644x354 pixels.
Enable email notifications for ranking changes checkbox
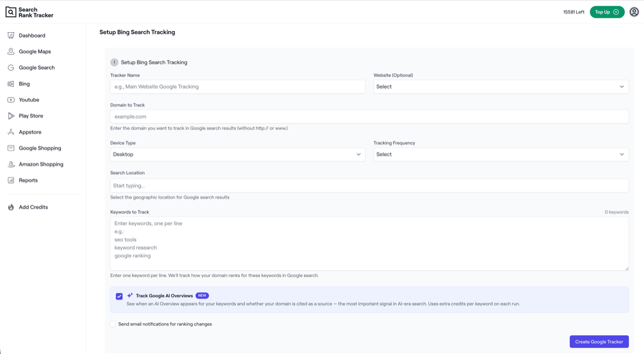(113, 324)
